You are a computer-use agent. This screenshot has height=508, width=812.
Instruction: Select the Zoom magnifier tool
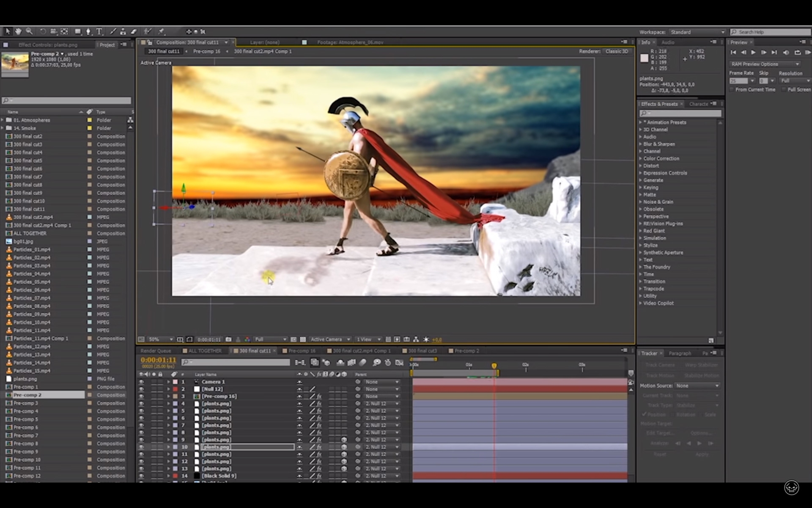click(x=29, y=31)
